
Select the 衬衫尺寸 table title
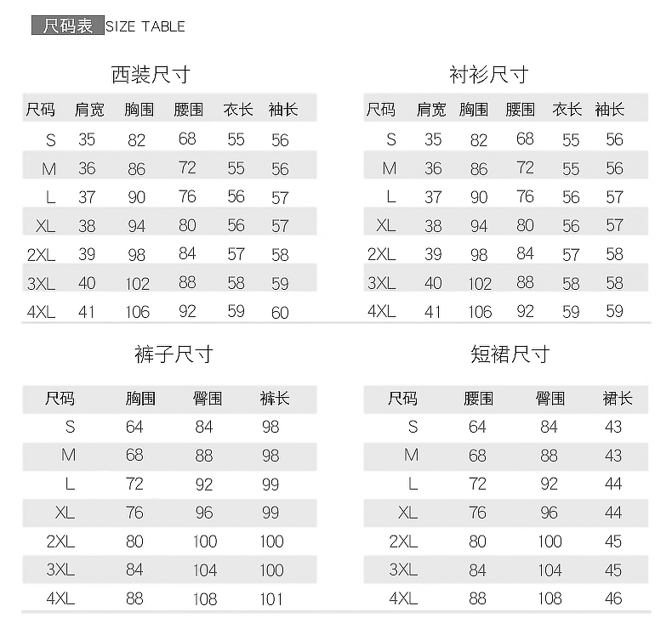click(488, 75)
